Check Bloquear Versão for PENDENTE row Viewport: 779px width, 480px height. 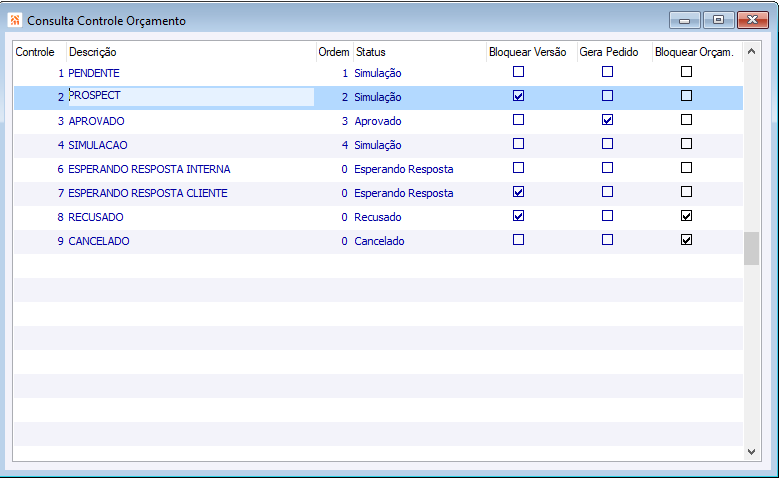(x=518, y=72)
